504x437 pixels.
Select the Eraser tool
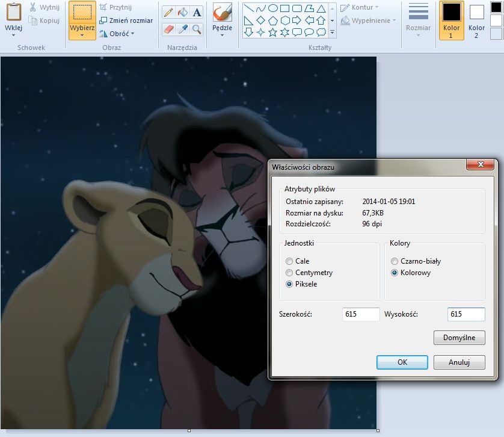[x=169, y=29]
